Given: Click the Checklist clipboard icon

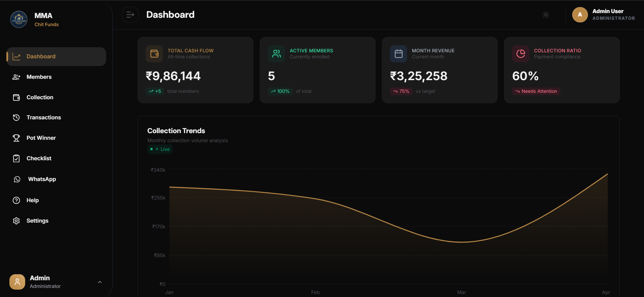Looking at the screenshot, I should click(16, 159).
